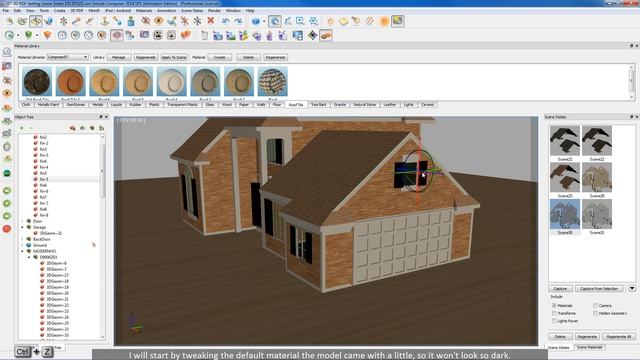Switch to the Scene Materials tab

pos(589,347)
